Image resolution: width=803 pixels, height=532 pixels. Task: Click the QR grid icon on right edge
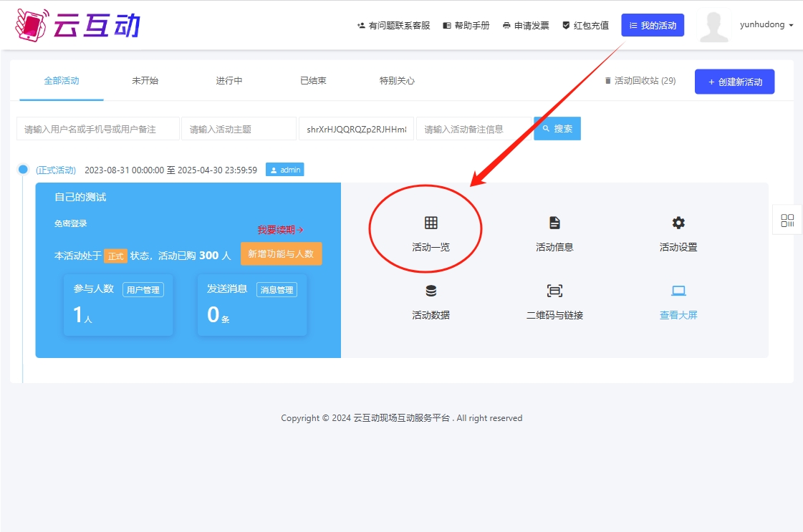pyautogui.click(x=787, y=220)
